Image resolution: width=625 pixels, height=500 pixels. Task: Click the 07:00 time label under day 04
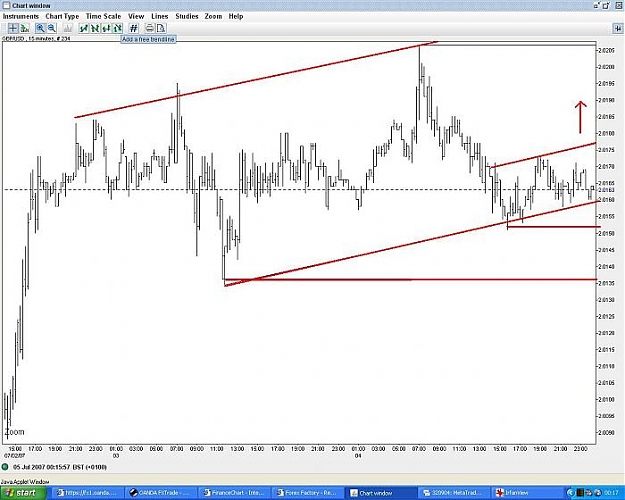(x=419, y=449)
